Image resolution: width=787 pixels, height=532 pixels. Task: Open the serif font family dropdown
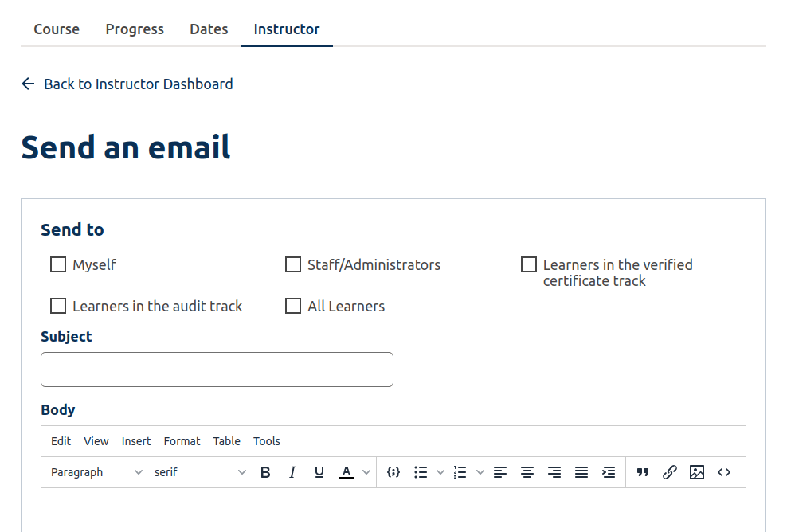pos(199,472)
